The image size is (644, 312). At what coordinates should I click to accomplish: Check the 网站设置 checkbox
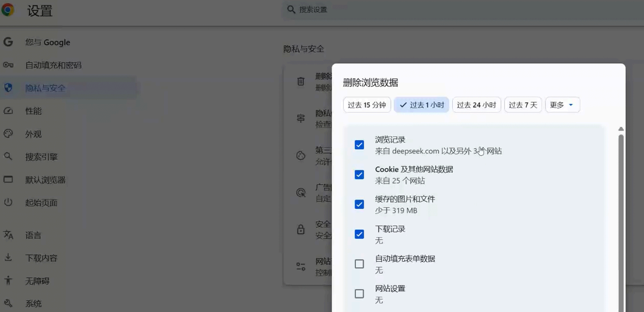click(359, 293)
